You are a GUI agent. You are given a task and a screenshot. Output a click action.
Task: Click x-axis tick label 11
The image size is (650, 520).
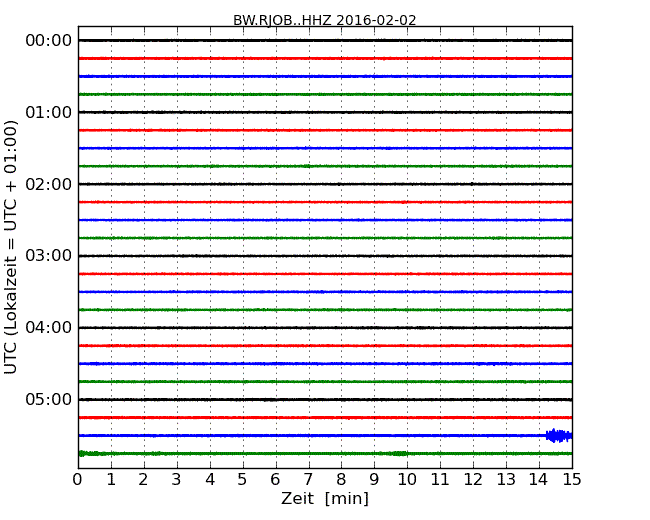pyautogui.click(x=440, y=480)
